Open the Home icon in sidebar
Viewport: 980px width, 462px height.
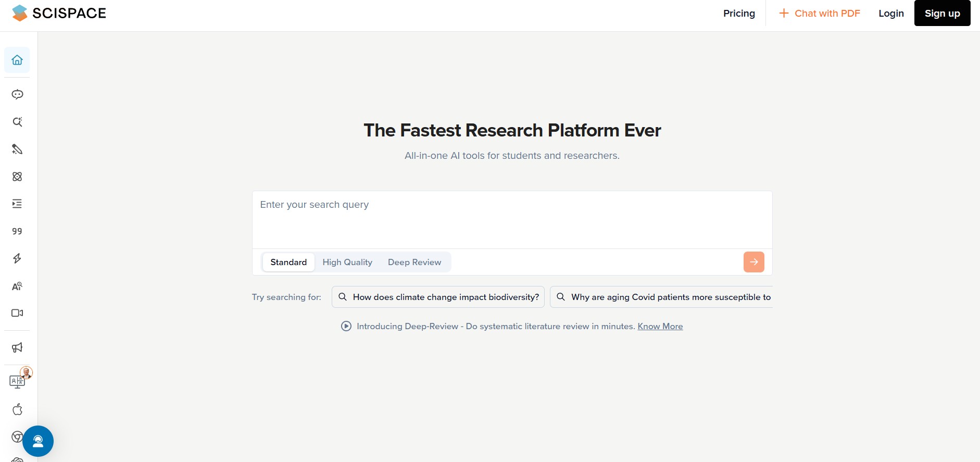point(17,60)
